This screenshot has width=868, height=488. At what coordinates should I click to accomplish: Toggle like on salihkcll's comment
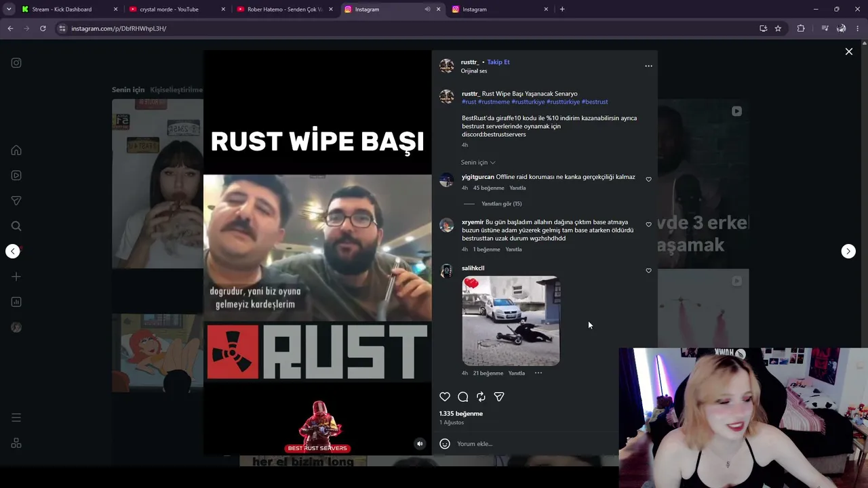coord(648,271)
